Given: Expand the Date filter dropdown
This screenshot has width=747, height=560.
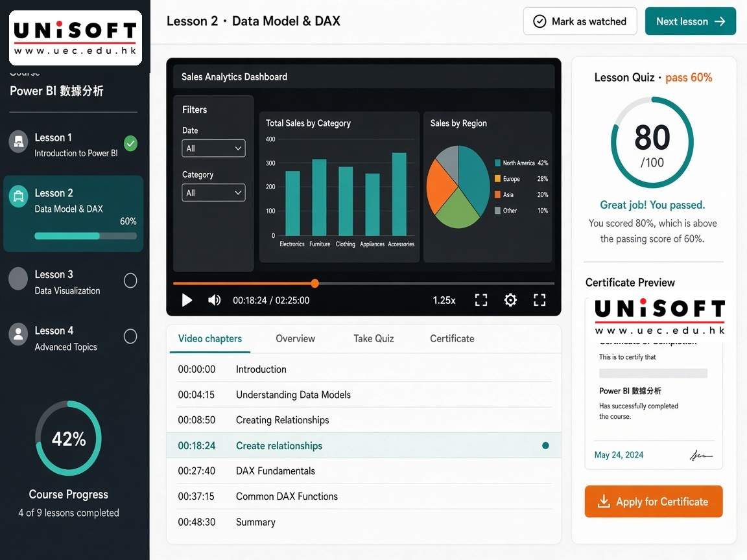Looking at the screenshot, I should [213, 148].
